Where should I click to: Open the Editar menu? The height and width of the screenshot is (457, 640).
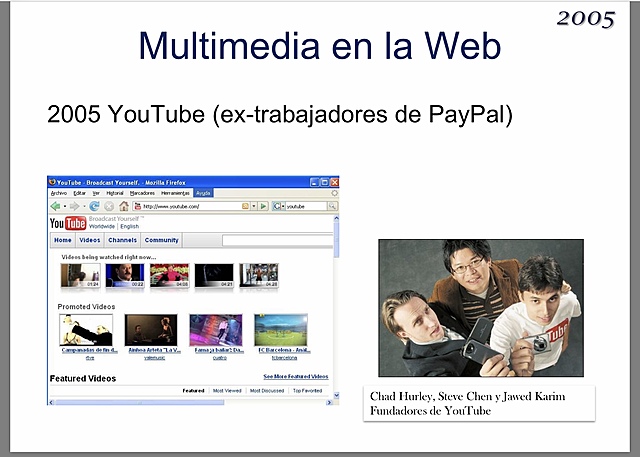(x=80, y=193)
